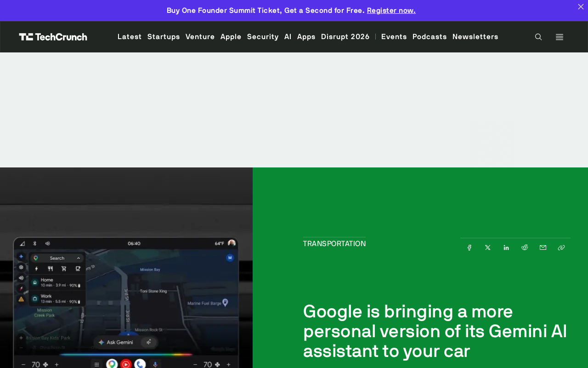Open the Startups nav item
This screenshot has height=368, width=588.
click(164, 37)
